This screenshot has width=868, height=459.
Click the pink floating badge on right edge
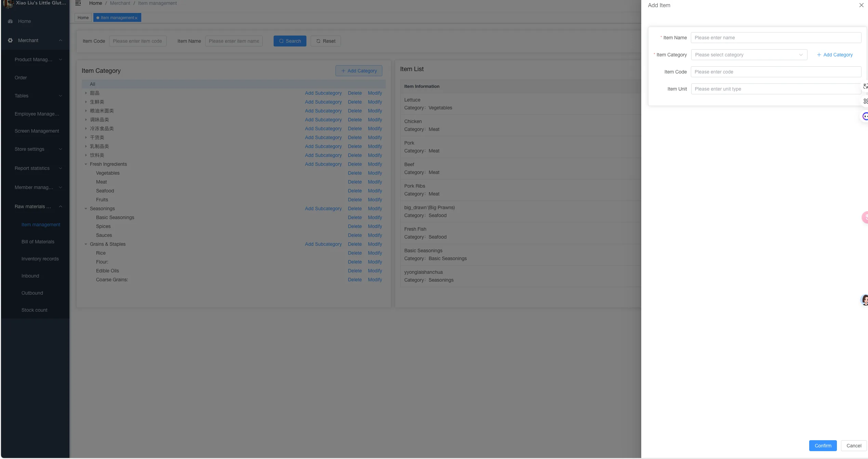coord(865,217)
